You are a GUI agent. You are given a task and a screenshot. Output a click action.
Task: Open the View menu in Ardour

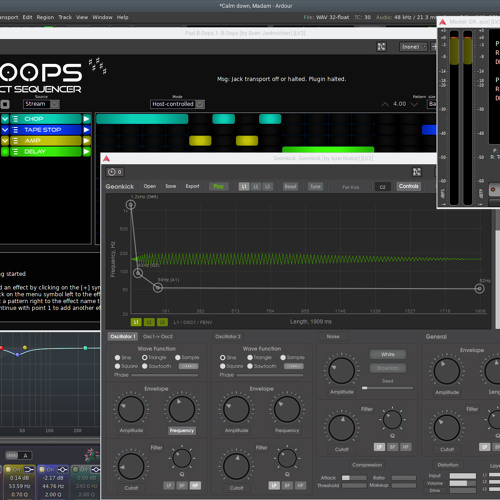coord(82,17)
